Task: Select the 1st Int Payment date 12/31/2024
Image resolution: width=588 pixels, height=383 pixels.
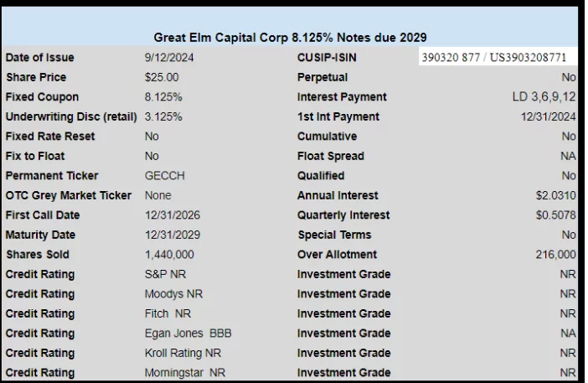Action: [548, 116]
